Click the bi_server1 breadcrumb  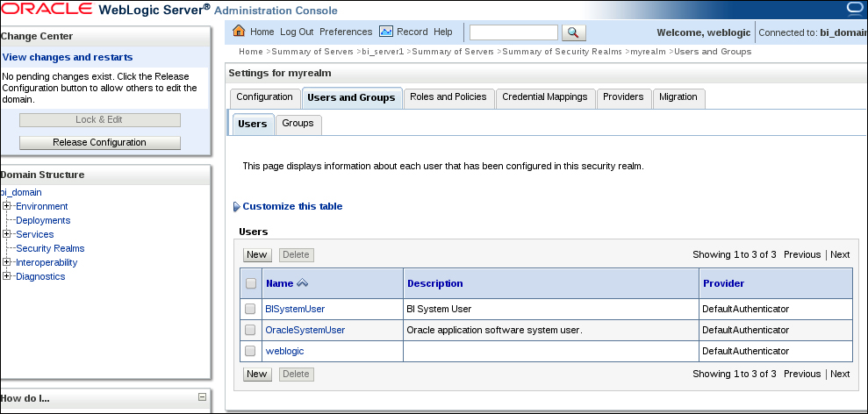[383, 52]
